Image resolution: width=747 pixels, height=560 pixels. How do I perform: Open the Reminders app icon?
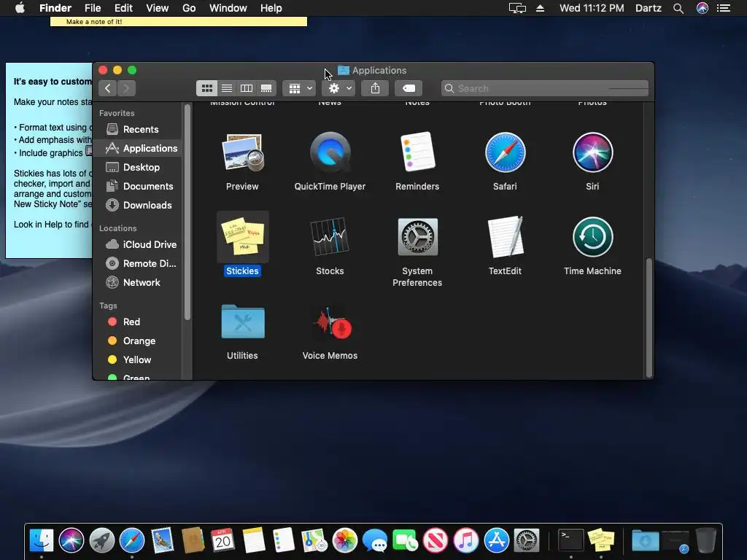pos(417,152)
